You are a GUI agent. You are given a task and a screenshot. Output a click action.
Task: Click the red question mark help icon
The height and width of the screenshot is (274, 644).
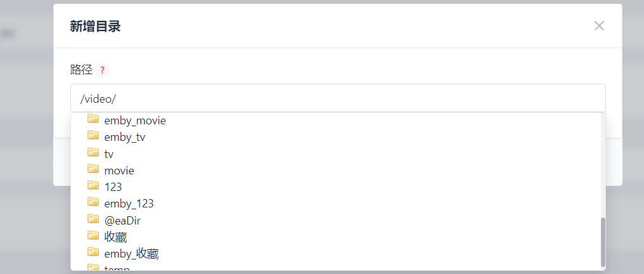coord(102,70)
